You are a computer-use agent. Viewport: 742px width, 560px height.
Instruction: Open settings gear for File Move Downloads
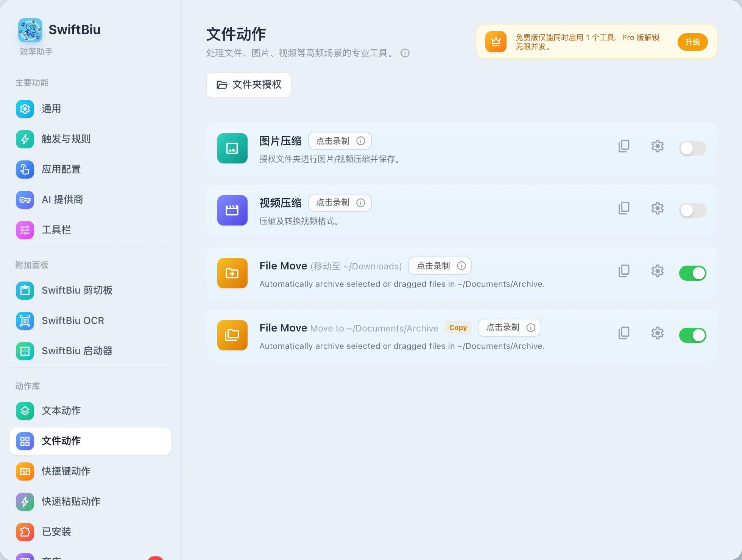[x=657, y=271]
